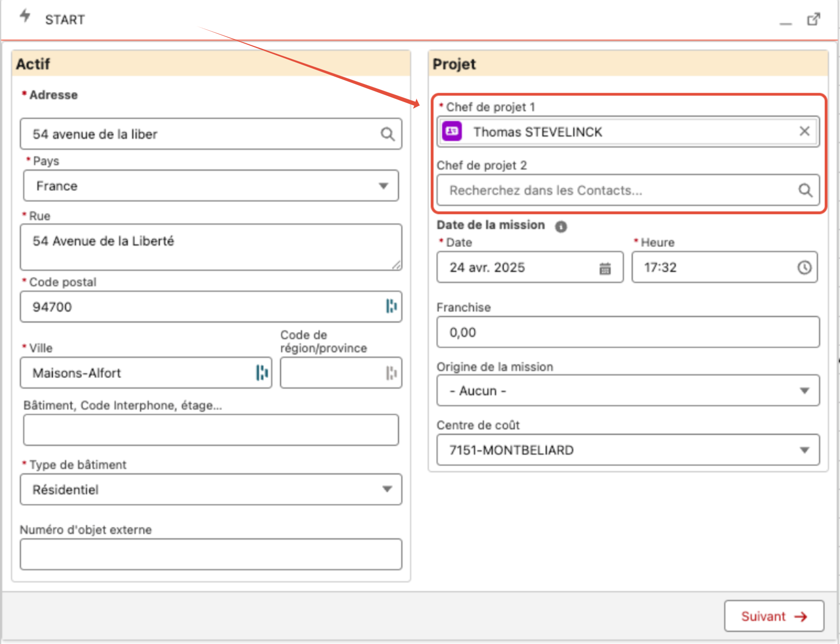Open the Type de bâtiment dropdown
This screenshot has height=644, width=840.
pyautogui.click(x=211, y=489)
